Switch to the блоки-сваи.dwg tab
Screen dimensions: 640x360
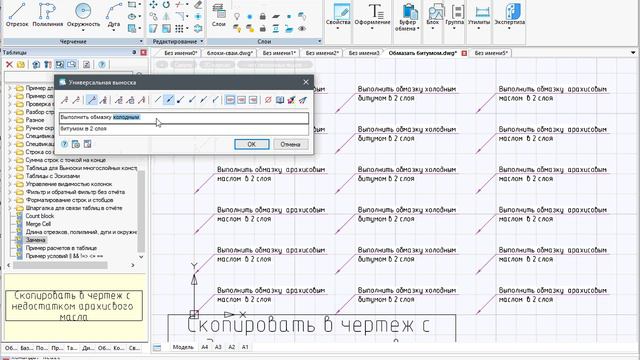(x=229, y=53)
